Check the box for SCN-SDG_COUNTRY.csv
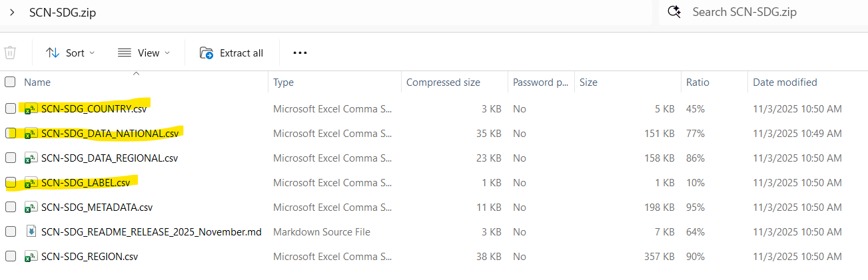 pyautogui.click(x=10, y=108)
